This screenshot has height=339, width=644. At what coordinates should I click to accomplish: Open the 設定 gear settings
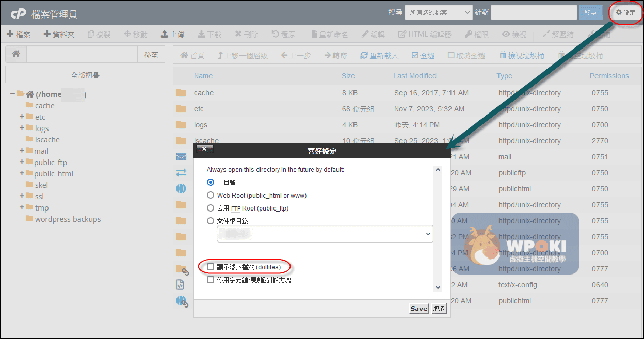pos(625,13)
